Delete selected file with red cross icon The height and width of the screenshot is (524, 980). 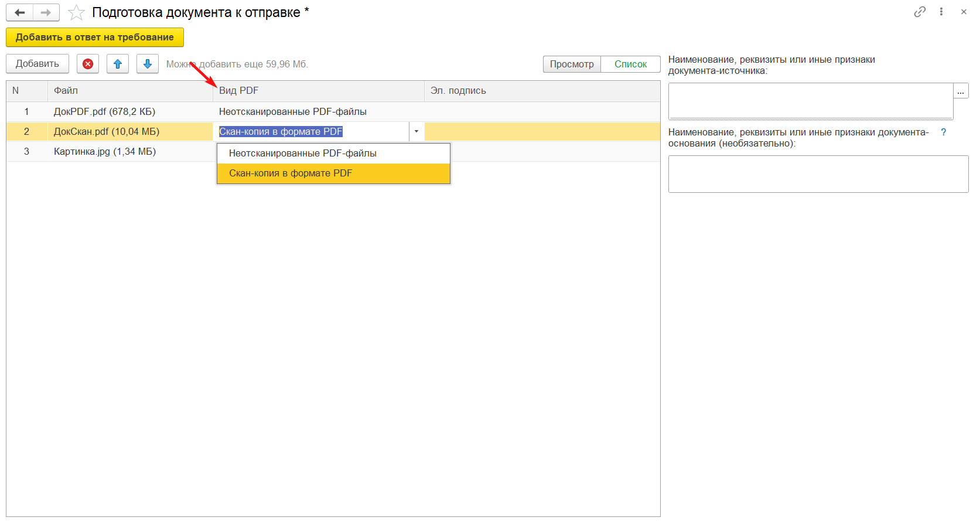click(88, 64)
